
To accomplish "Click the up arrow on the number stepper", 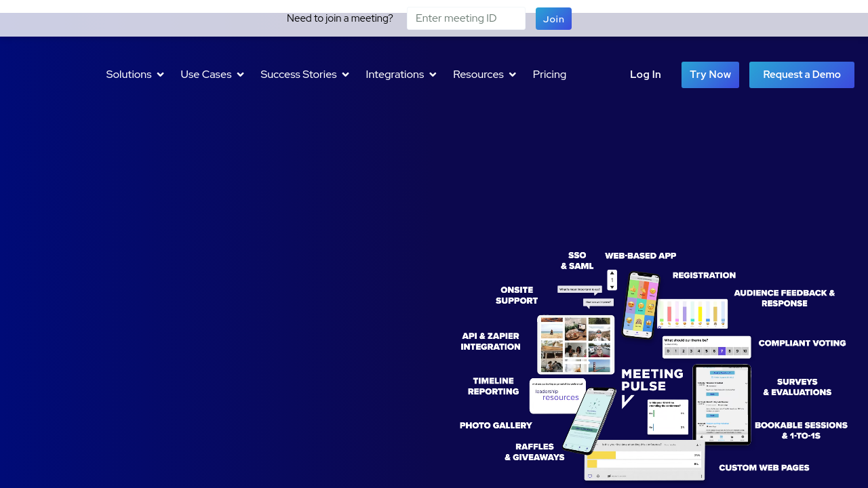I will coord(612,273).
